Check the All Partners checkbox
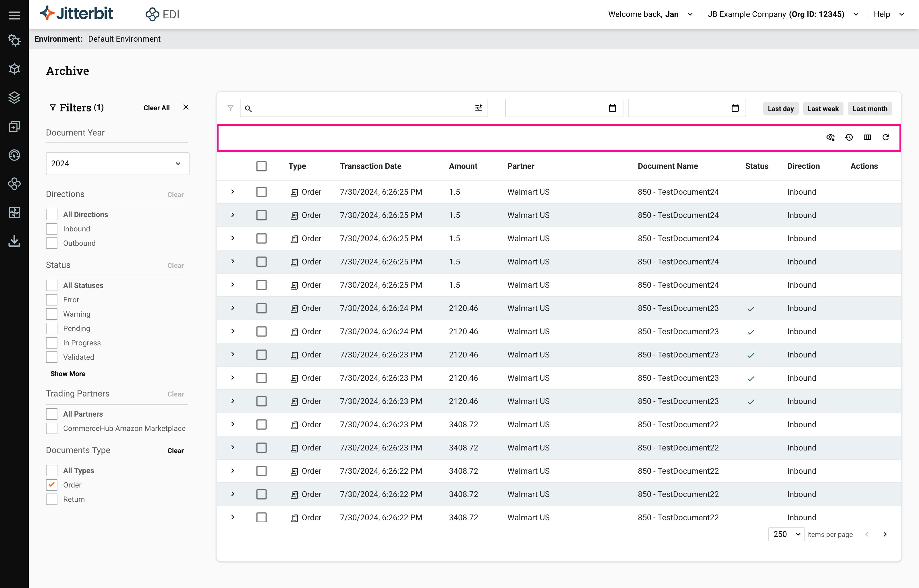919x588 pixels. (51, 414)
